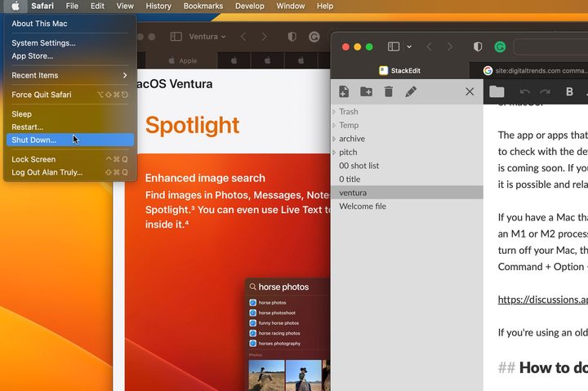Expand the archive folder
588x391 pixels.
click(x=334, y=139)
